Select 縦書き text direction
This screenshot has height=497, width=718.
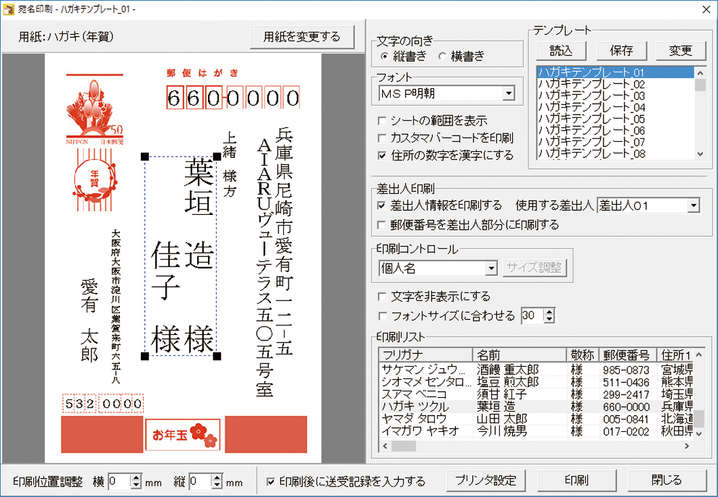(385, 55)
